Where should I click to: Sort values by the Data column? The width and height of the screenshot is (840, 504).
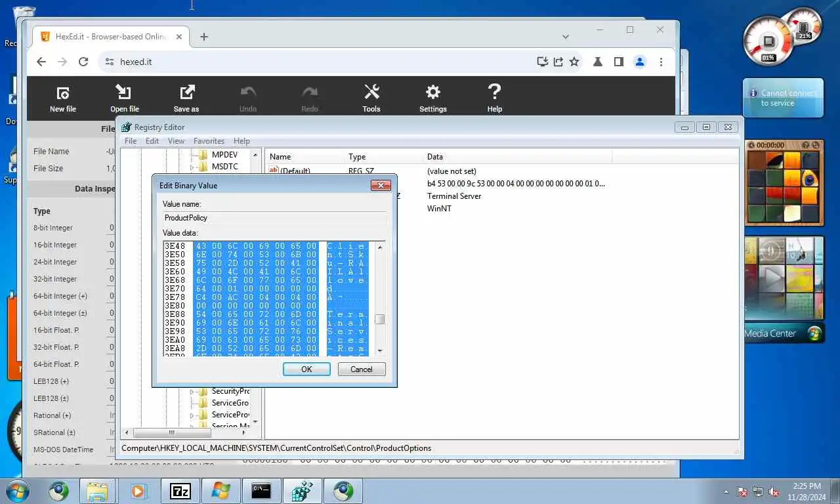[x=518, y=157]
